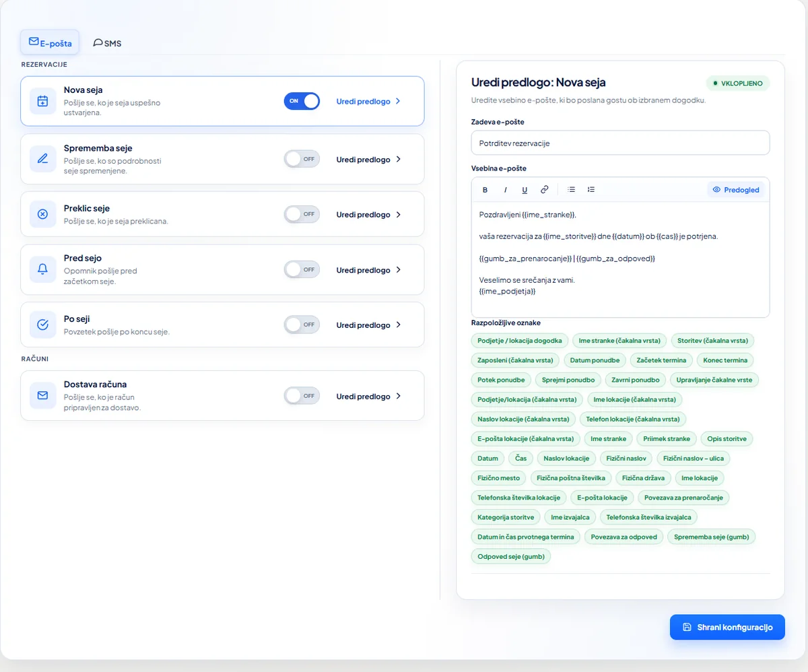The width and height of the screenshot is (808, 672).
Task: Enable the Preklic seje notification toggle
Action: point(302,214)
